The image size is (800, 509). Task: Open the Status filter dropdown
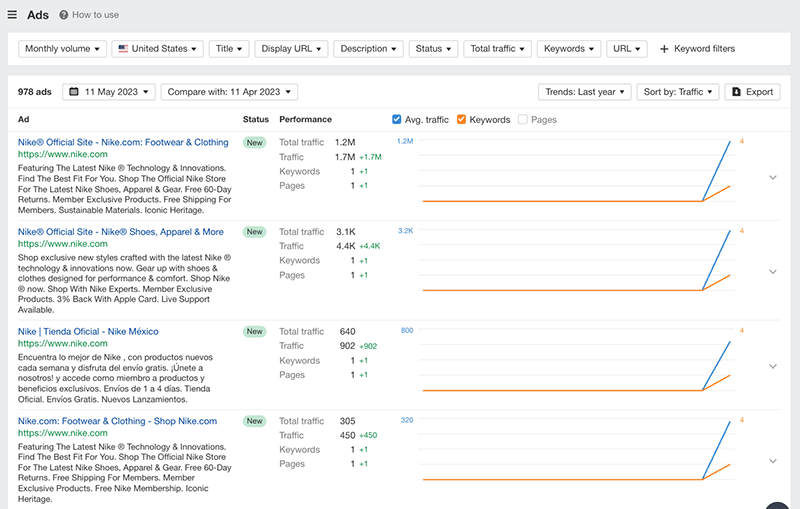tap(433, 49)
